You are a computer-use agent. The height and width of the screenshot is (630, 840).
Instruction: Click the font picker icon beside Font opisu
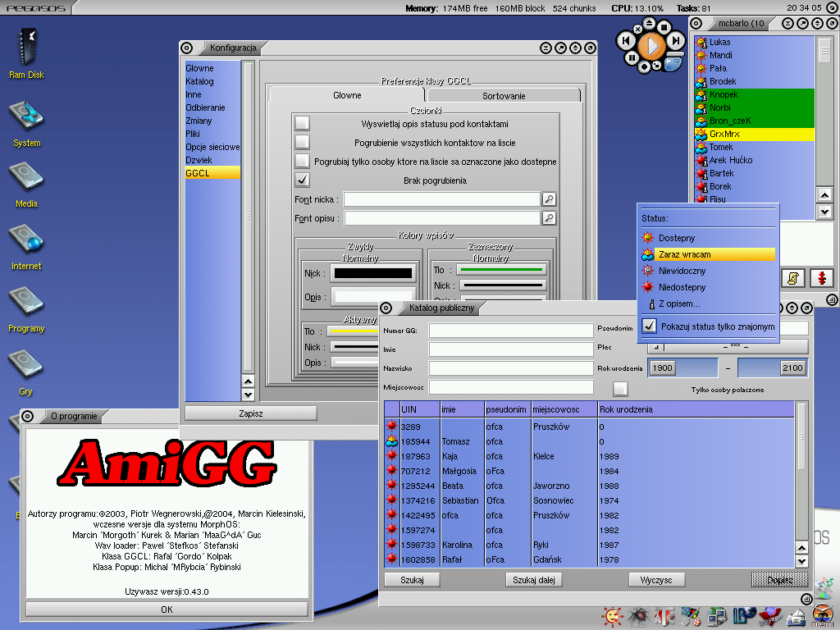point(549,218)
